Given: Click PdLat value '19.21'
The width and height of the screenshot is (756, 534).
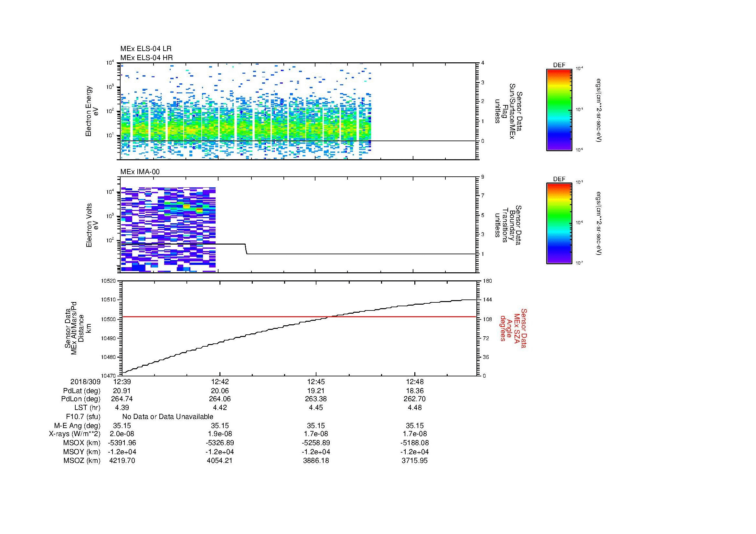Looking at the screenshot, I should coord(316,391).
